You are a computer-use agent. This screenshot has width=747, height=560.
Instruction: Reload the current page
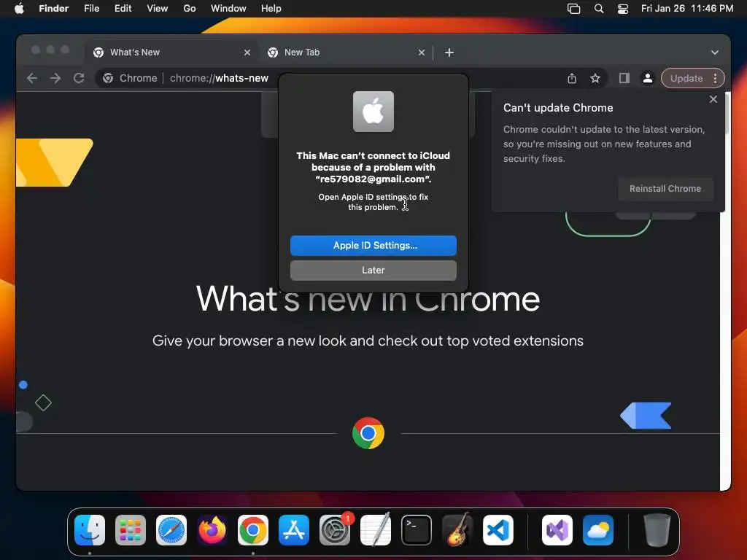pyautogui.click(x=79, y=78)
